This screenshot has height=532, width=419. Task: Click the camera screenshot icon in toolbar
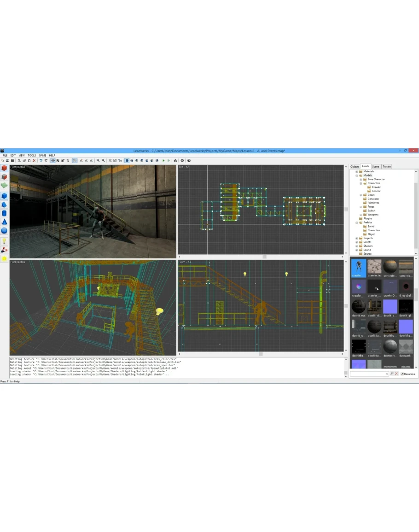pos(175,160)
